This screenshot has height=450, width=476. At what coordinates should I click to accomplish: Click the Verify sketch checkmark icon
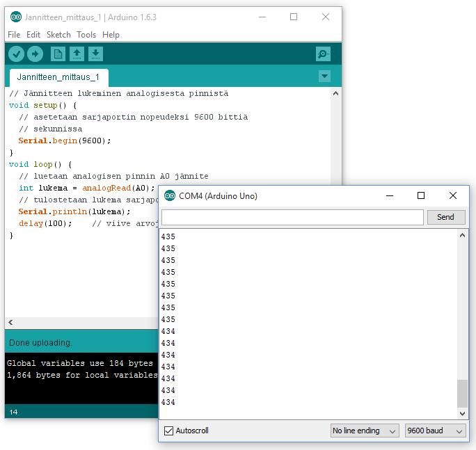(x=16, y=54)
